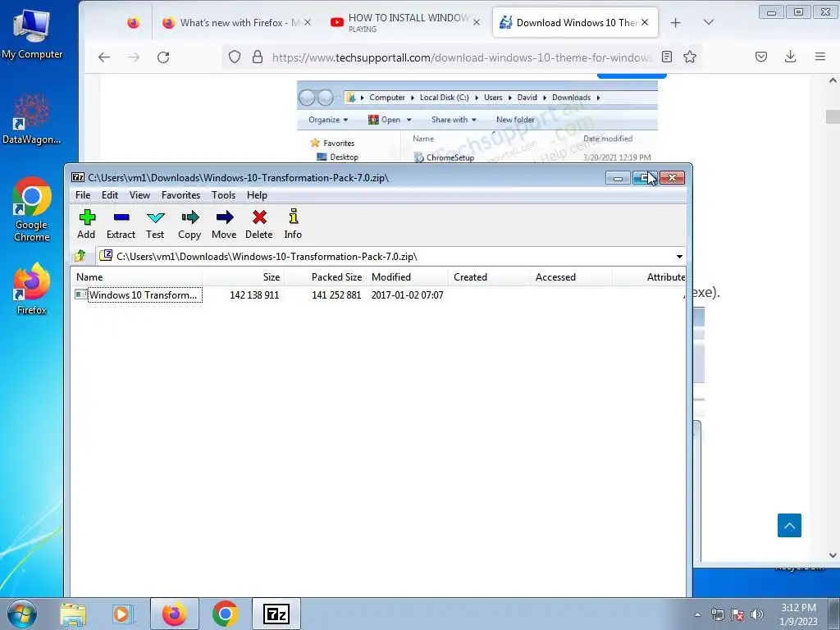Click the Copy tool in 7-Zip toolbar

click(189, 224)
